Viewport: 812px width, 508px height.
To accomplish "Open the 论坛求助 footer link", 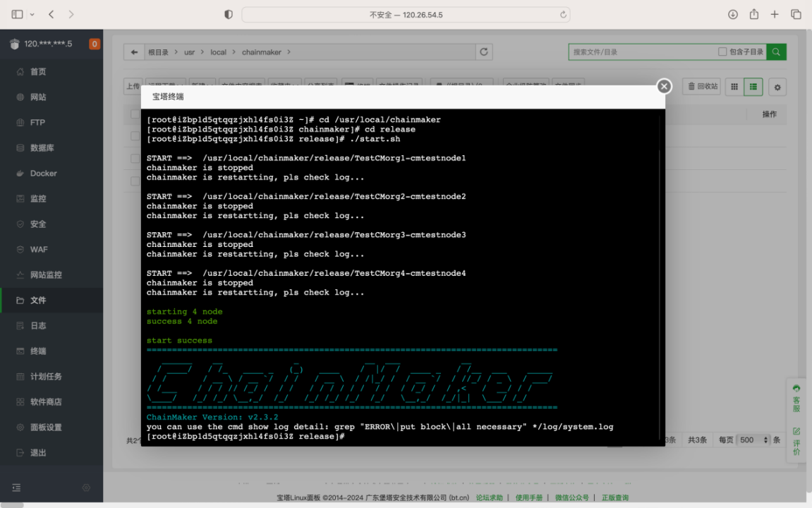I will (490, 497).
